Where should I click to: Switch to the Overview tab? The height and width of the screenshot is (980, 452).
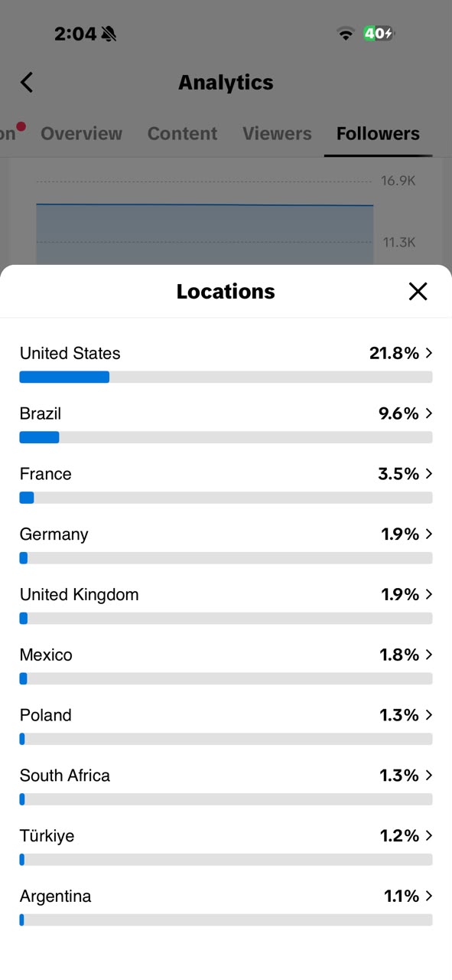pyautogui.click(x=81, y=133)
